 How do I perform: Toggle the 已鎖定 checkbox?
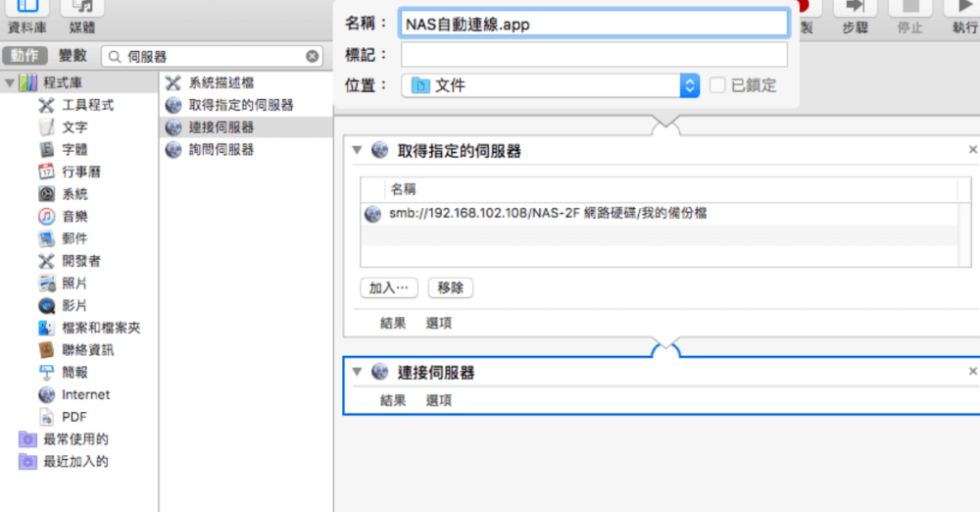(717, 85)
